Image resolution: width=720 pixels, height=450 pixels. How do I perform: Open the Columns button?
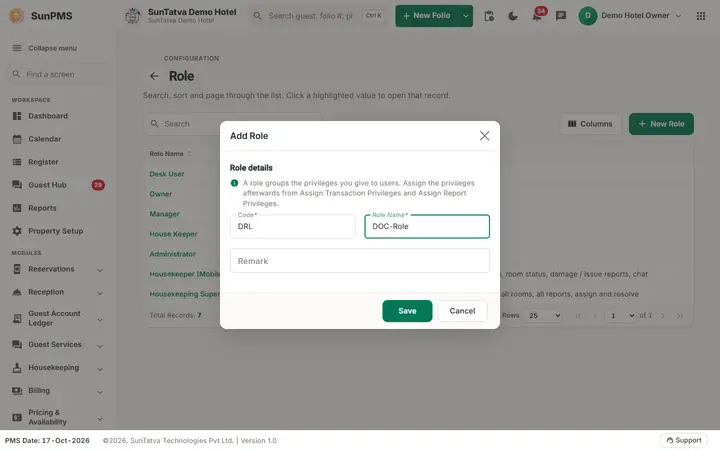[590, 124]
